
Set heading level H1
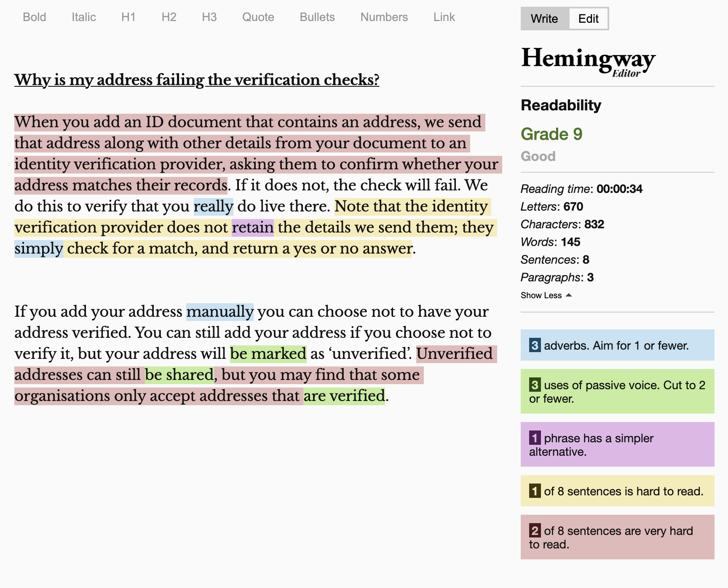click(128, 17)
